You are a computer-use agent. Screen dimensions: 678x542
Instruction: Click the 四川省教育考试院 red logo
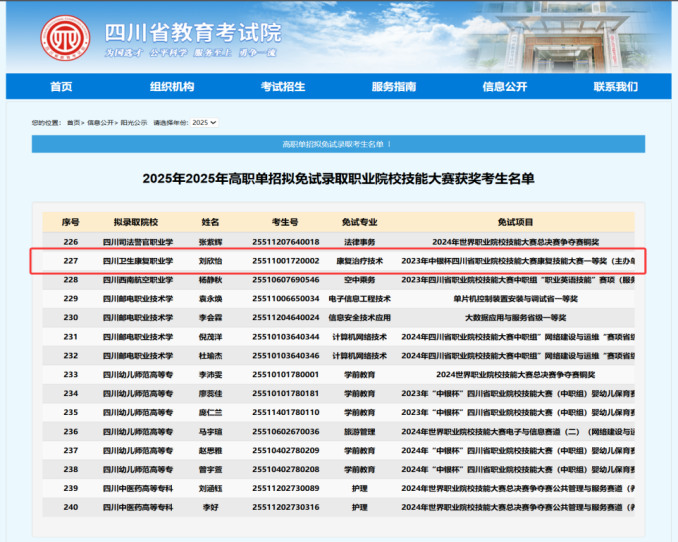tap(65, 38)
